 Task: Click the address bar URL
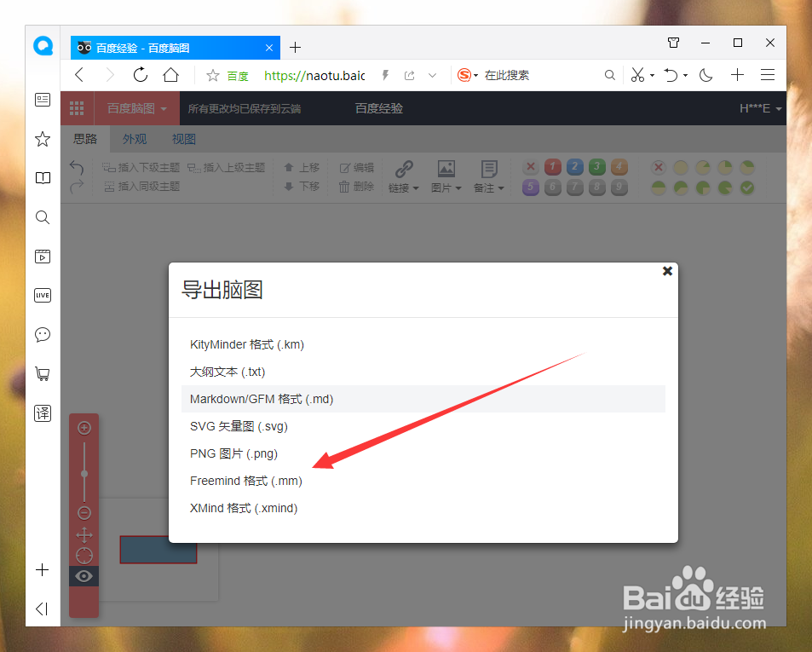pyautogui.click(x=314, y=76)
